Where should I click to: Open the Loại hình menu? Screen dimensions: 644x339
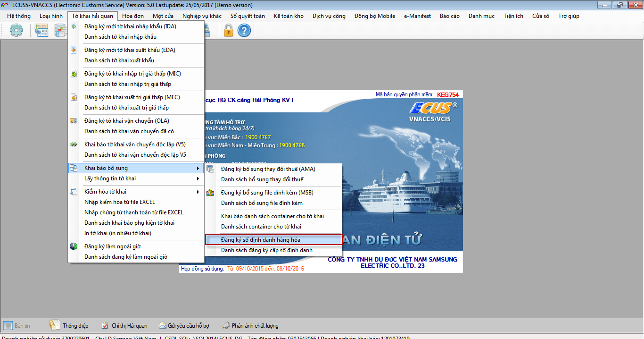[x=51, y=16]
